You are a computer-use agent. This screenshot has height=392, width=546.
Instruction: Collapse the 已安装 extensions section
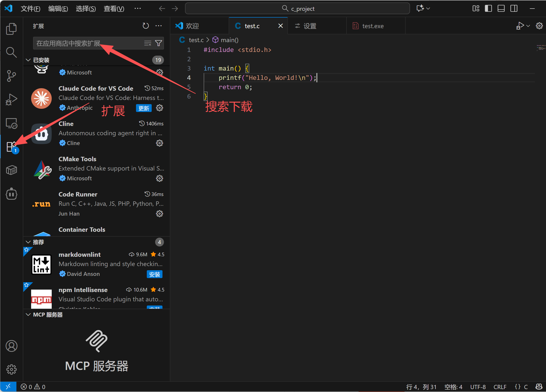[x=28, y=60]
